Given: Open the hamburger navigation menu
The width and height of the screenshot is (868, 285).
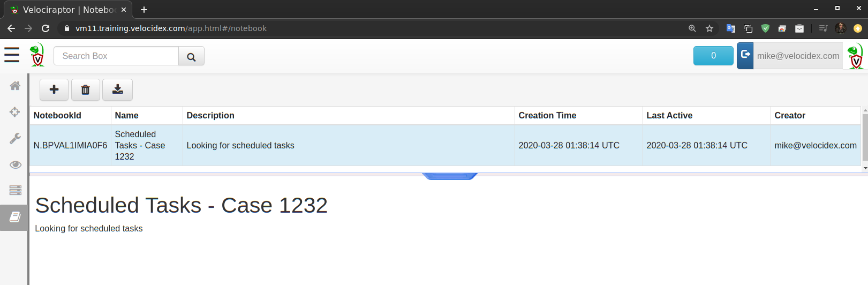Looking at the screenshot, I should (12, 55).
